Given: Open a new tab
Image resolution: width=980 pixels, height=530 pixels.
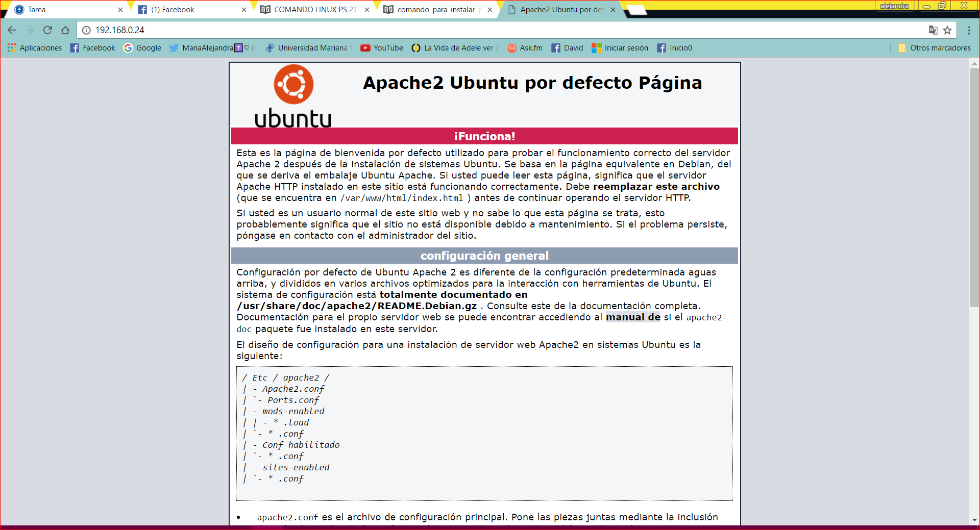Looking at the screenshot, I should click(x=636, y=10).
